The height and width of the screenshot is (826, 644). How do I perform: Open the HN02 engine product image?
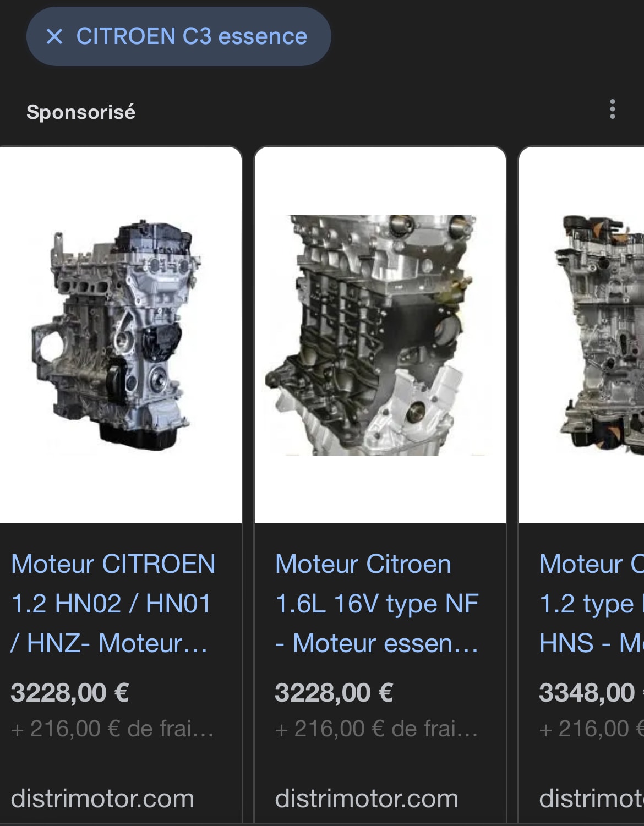click(x=120, y=335)
